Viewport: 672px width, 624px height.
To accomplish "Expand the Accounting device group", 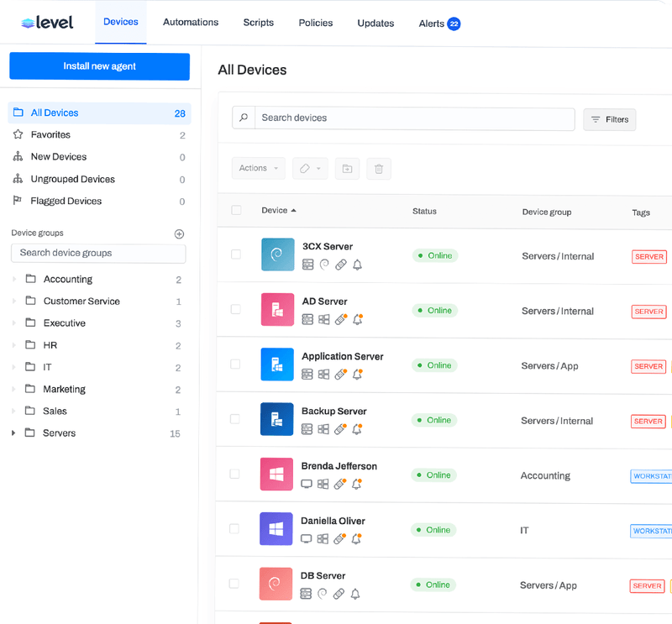I will click(14, 279).
